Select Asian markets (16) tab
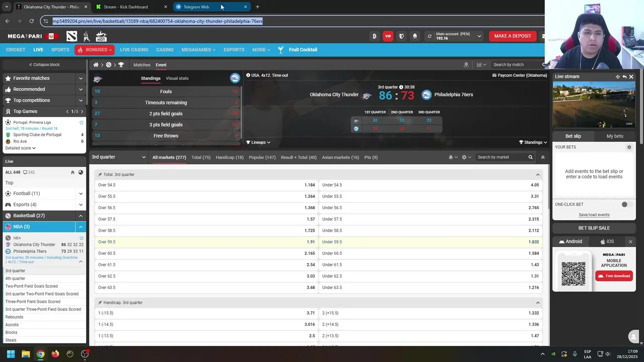The height and width of the screenshot is (362, 644). (341, 157)
